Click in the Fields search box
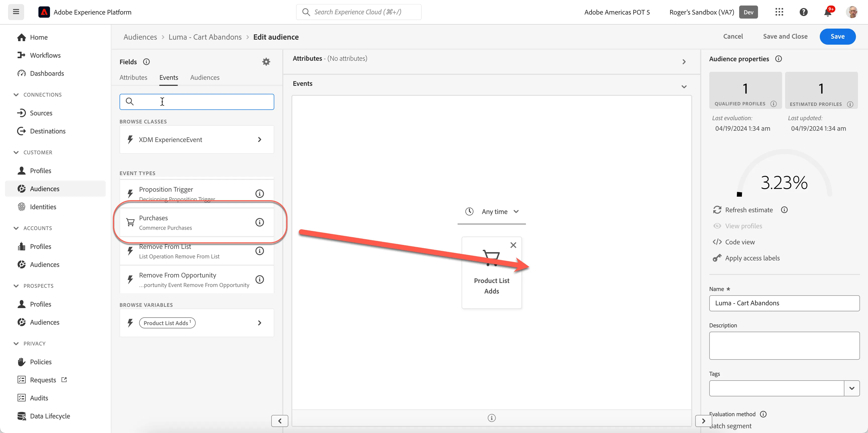 (196, 102)
